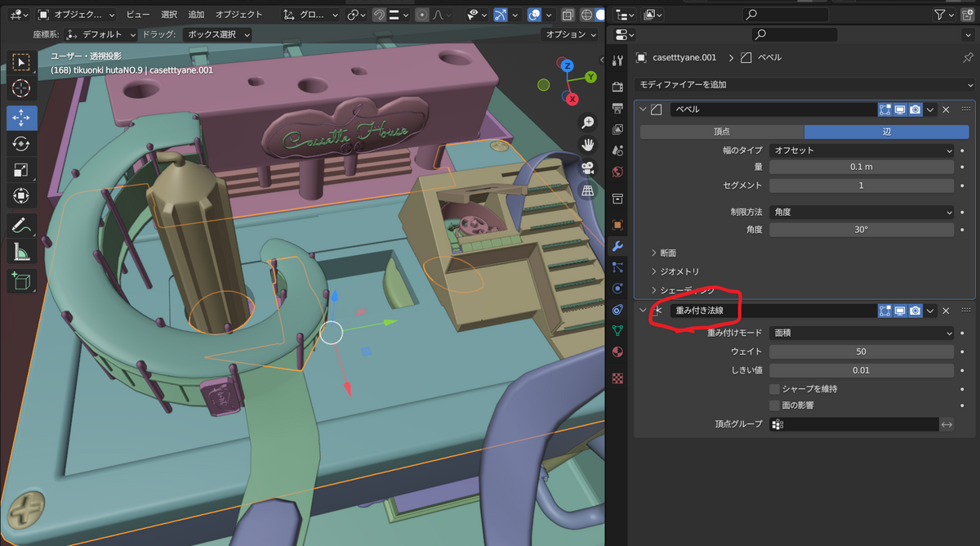
Task: Click the モディファイアーを追加 button
Action: pyautogui.click(x=804, y=85)
